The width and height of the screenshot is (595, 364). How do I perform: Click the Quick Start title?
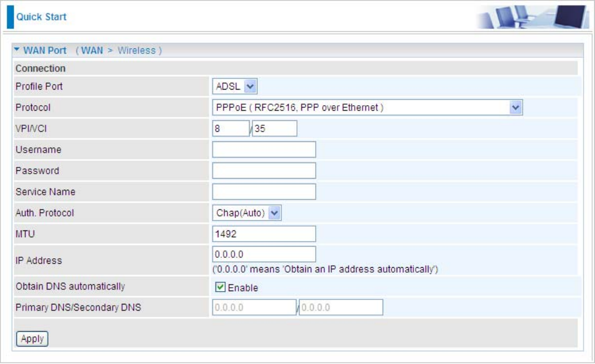coord(41,17)
